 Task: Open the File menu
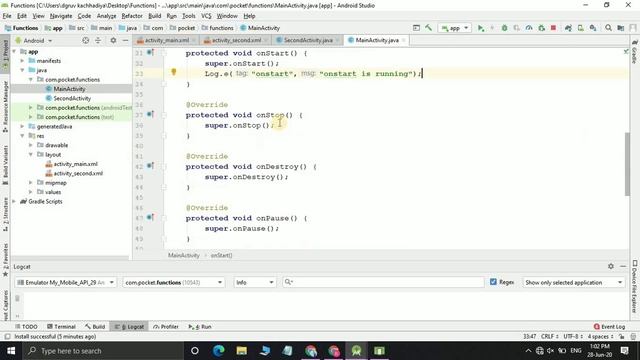[7, 16]
